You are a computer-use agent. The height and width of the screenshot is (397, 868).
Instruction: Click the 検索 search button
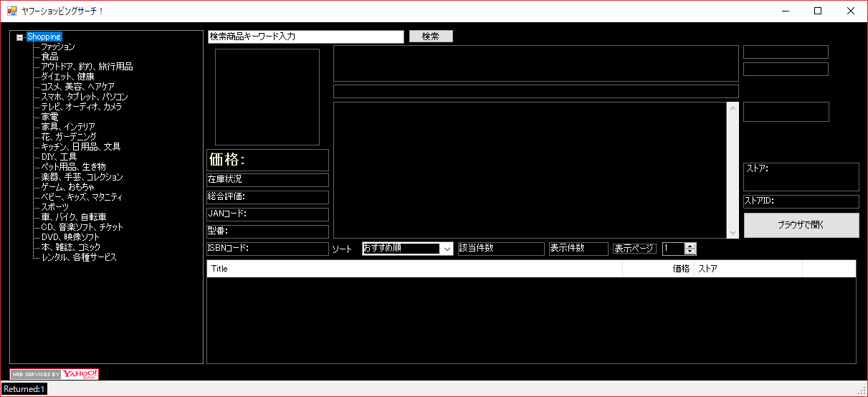tap(431, 37)
